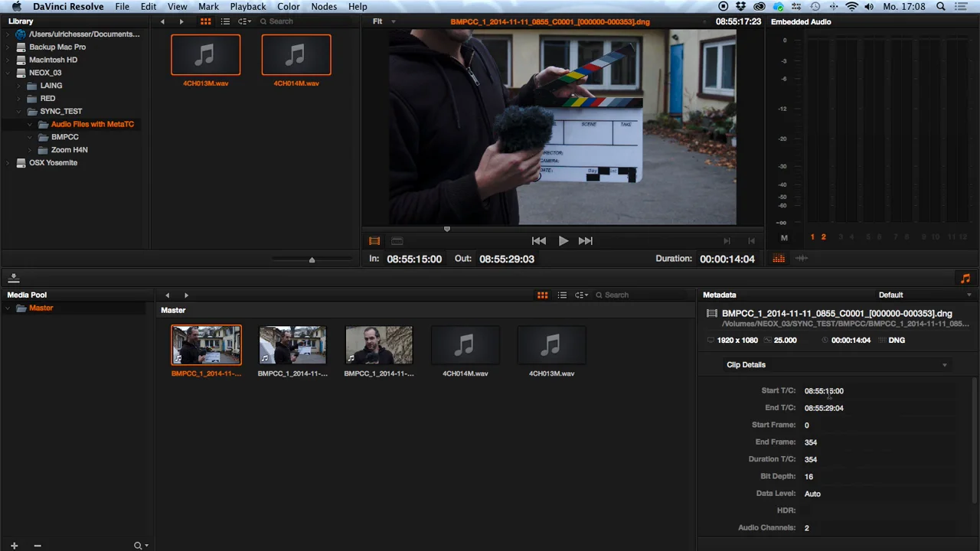
Task: Open the Nodes menu
Action: tap(324, 6)
